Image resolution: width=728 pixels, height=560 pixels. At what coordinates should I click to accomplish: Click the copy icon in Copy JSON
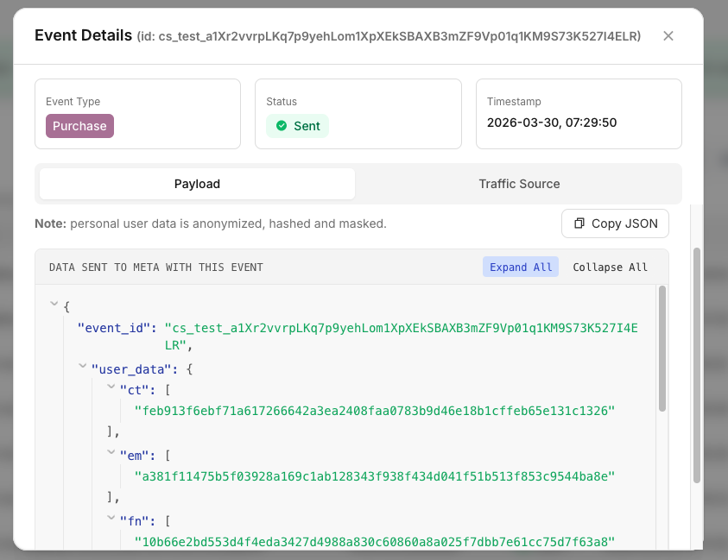[579, 223]
